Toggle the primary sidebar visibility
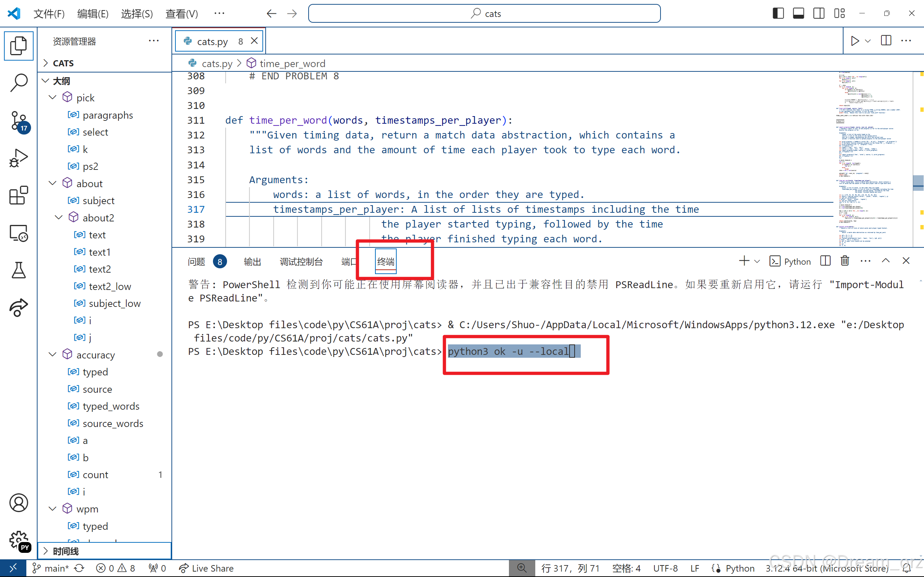This screenshot has height=577, width=924. coord(778,13)
